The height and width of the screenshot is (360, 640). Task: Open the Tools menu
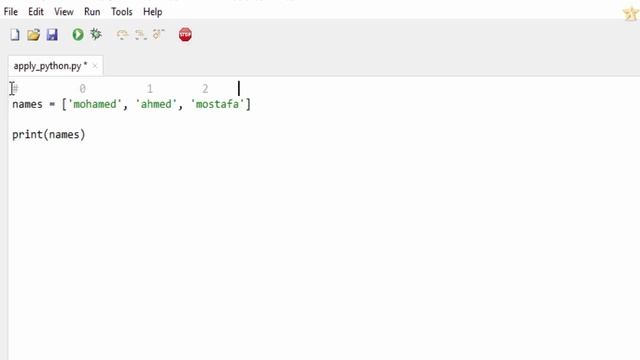coord(122,12)
